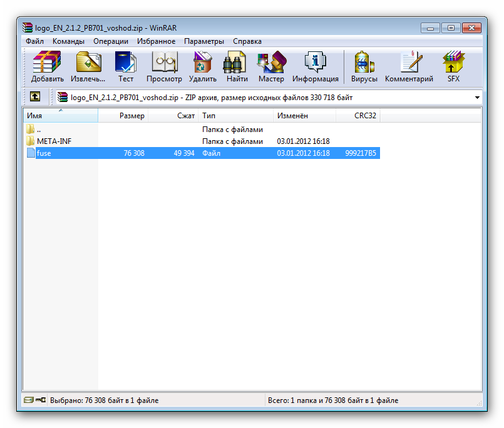Click status text Всего: 1 папка

tap(333, 400)
